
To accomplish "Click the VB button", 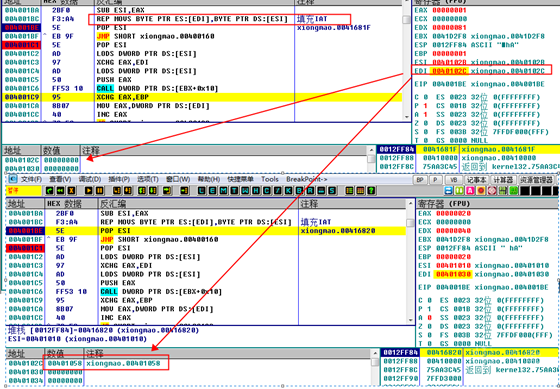I will pyautogui.click(x=454, y=180).
